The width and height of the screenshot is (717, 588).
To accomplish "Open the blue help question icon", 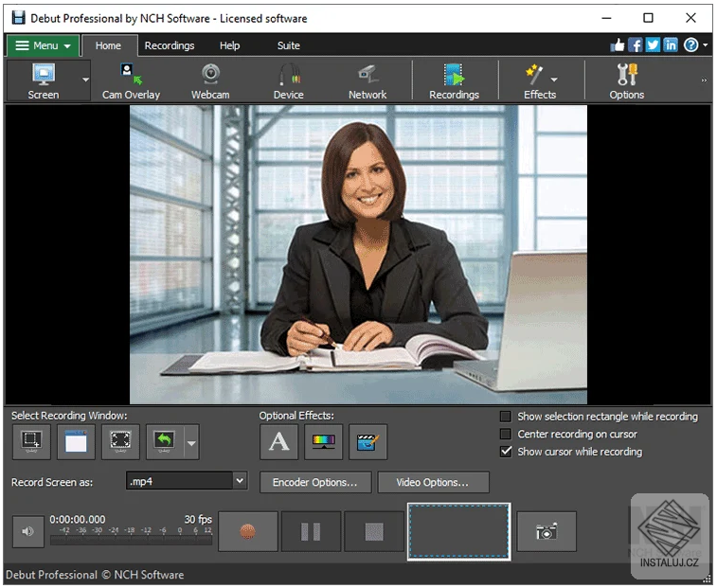I will [690, 45].
